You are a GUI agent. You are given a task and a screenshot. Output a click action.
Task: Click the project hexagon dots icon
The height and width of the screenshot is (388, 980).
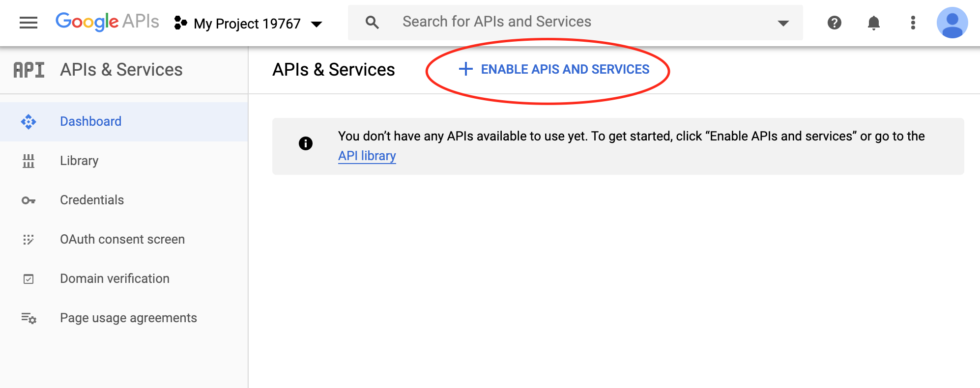[x=181, y=23]
